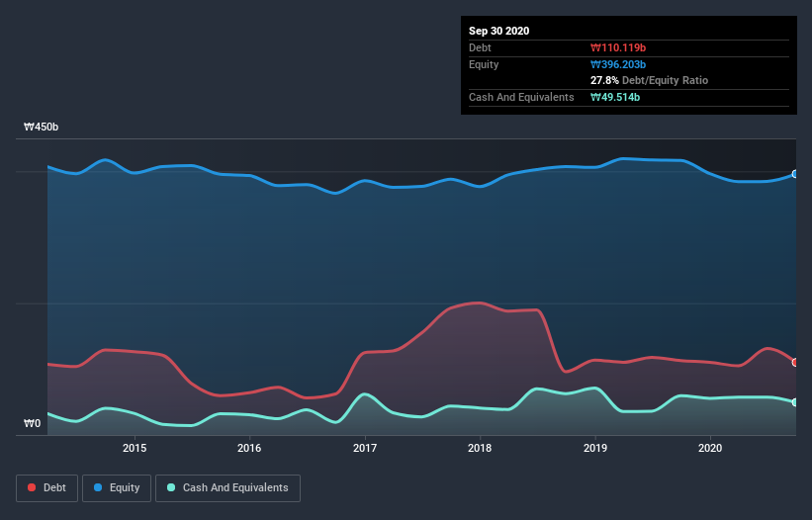This screenshot has width=812, height=520.
Task: Click the 2015 x-axis label
Action: (x=135, y=448)
